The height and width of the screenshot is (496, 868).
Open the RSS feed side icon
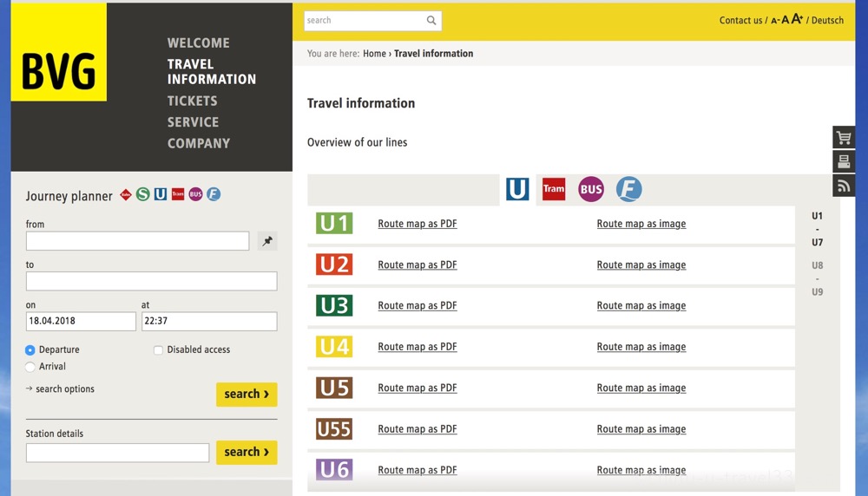click(x=844, y=186)
